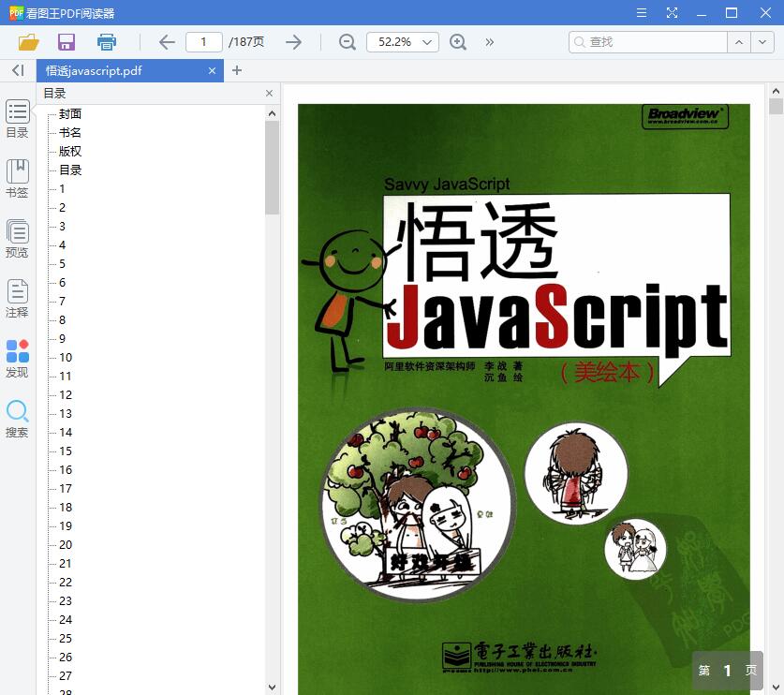
Task: Collapse the left sidebar panel
Action: point(18,70)
